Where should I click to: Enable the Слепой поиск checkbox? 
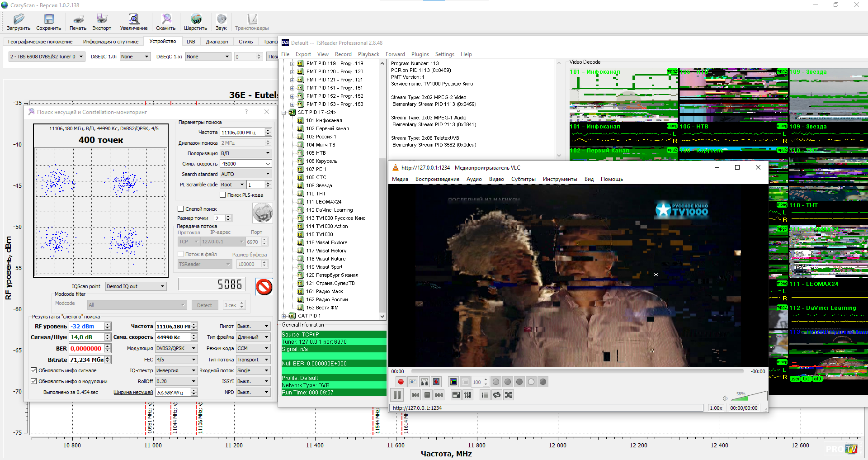point(181,209)
